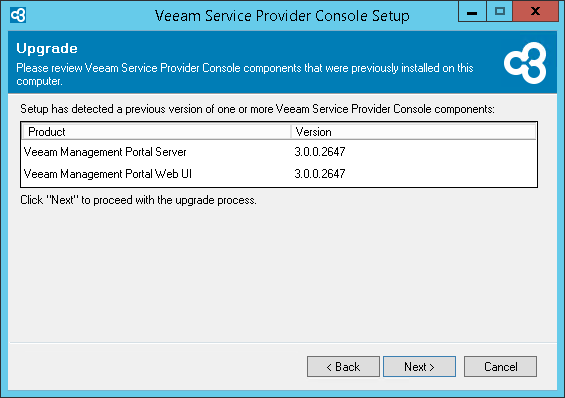Select the Veeam Management Portal Web UI row
The width and height of the screenshot is (565, 398).
tap(279, 174)
